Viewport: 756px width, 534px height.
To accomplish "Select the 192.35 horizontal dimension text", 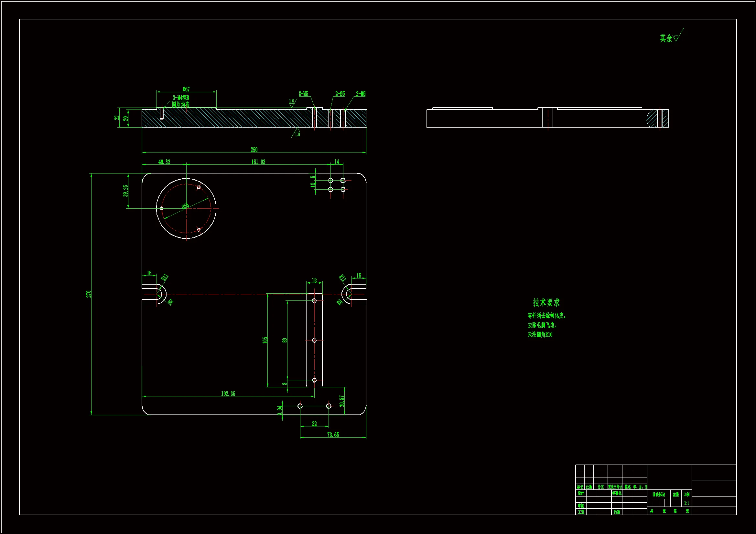I will [228, 394].
